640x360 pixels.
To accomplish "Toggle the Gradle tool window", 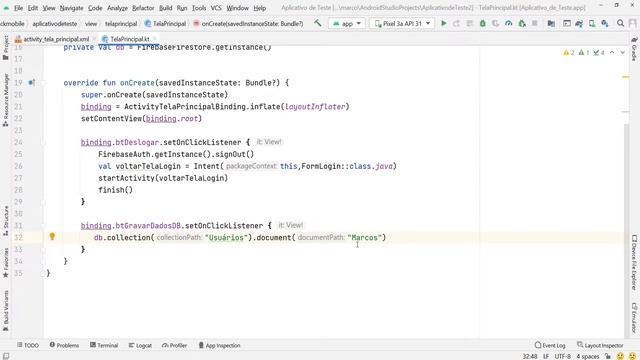I will 634,48.
